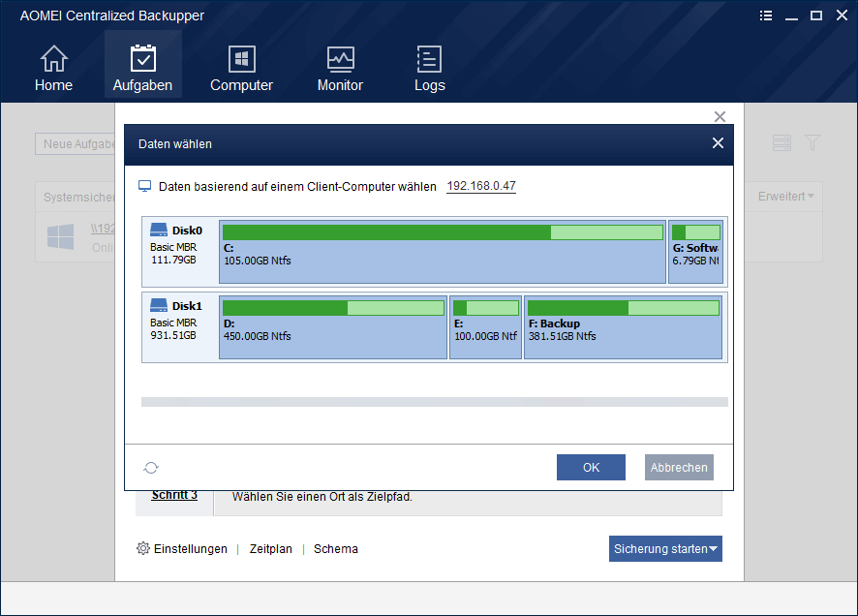Click the Windows logo of system backup task
The image size is (858, 616).
tap(61, 236)
